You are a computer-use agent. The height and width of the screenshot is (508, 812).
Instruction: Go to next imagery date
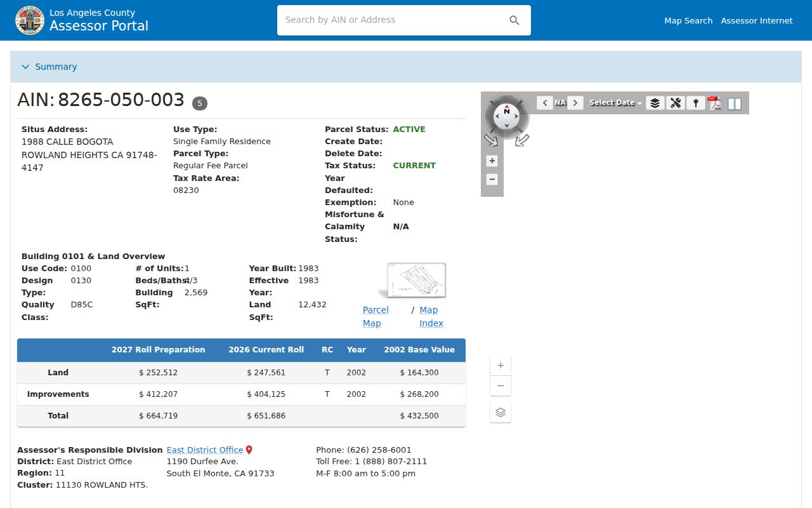pyautogui.click(x=575, y=103)
